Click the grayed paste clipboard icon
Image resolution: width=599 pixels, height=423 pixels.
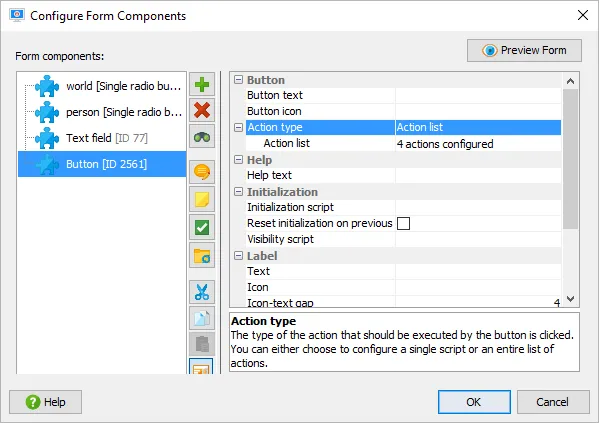click(202, 344)
